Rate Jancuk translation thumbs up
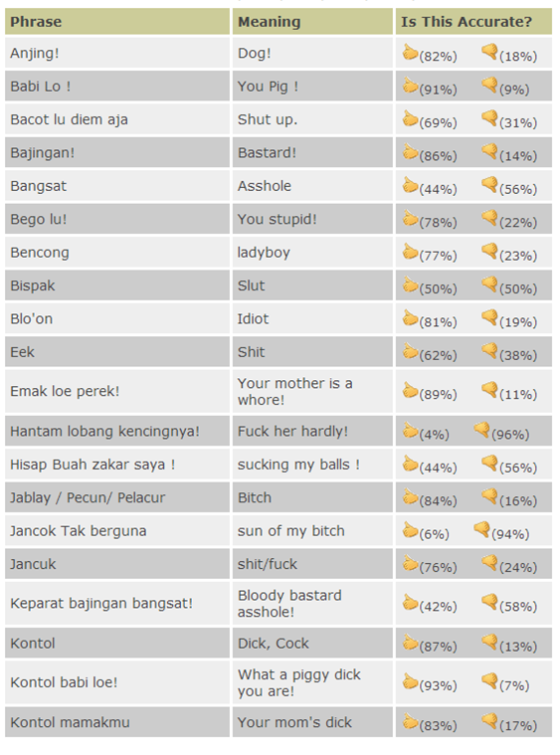 (x=410, y=562)
